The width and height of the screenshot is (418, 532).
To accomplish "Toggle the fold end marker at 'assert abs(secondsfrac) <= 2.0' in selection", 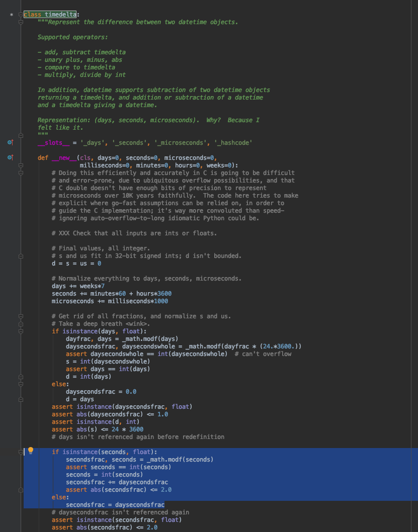I will coord(21,490).
